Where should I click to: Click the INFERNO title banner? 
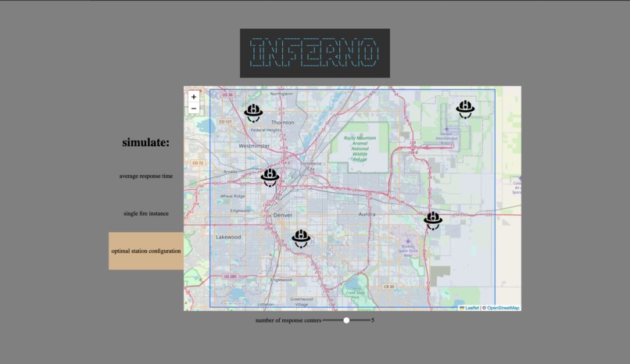(314, 53)
